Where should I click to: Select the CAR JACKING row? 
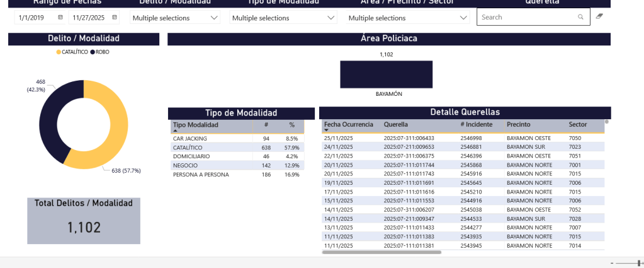point(190,138)
